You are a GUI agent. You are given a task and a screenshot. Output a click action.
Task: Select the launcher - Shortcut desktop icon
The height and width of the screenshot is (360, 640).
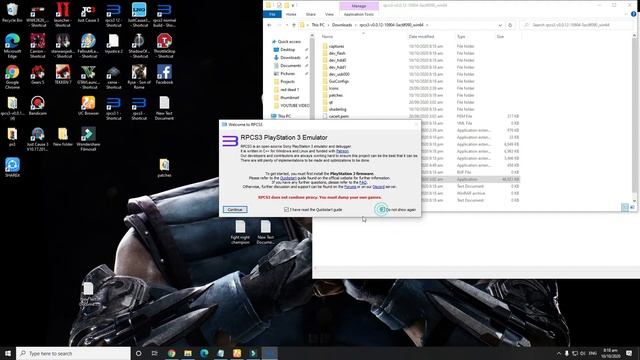(63, 14)
